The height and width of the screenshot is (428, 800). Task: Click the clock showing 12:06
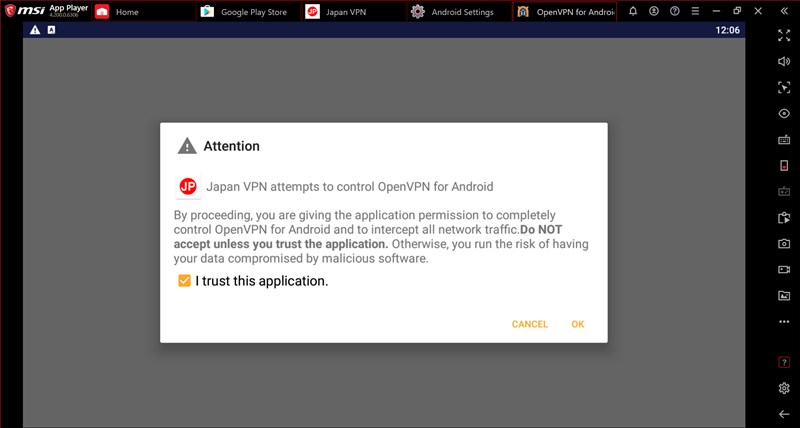[728, 30]
